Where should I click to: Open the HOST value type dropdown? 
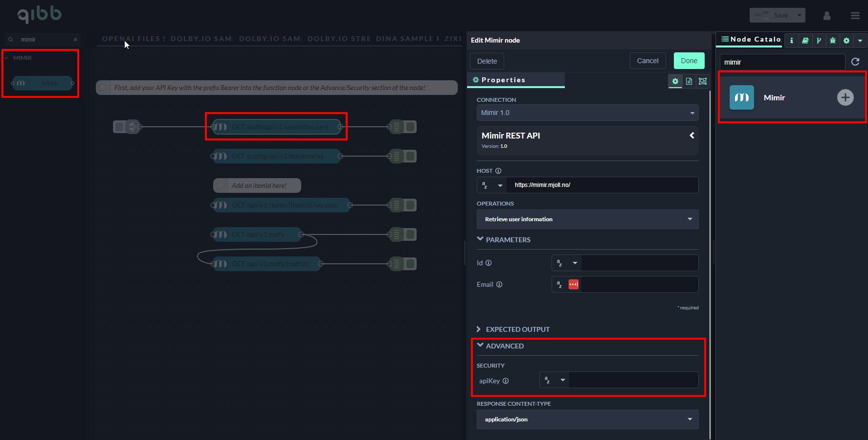tap(492, 185)
